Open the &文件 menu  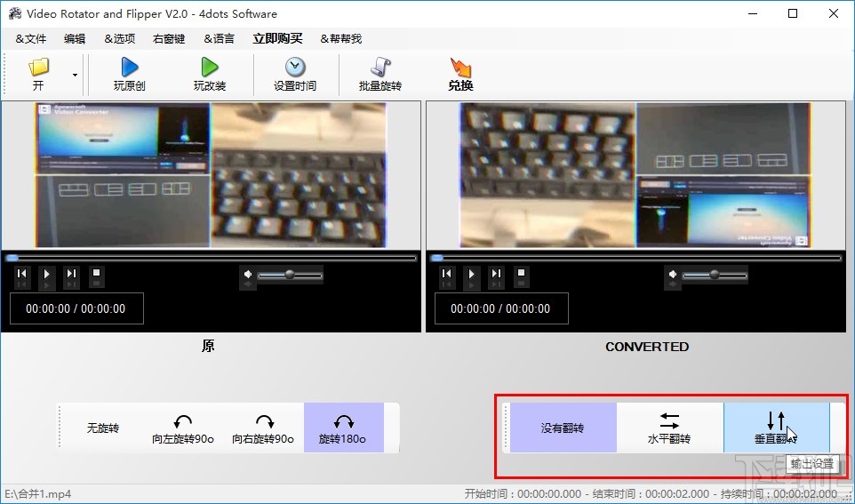(x=31, y=39)
